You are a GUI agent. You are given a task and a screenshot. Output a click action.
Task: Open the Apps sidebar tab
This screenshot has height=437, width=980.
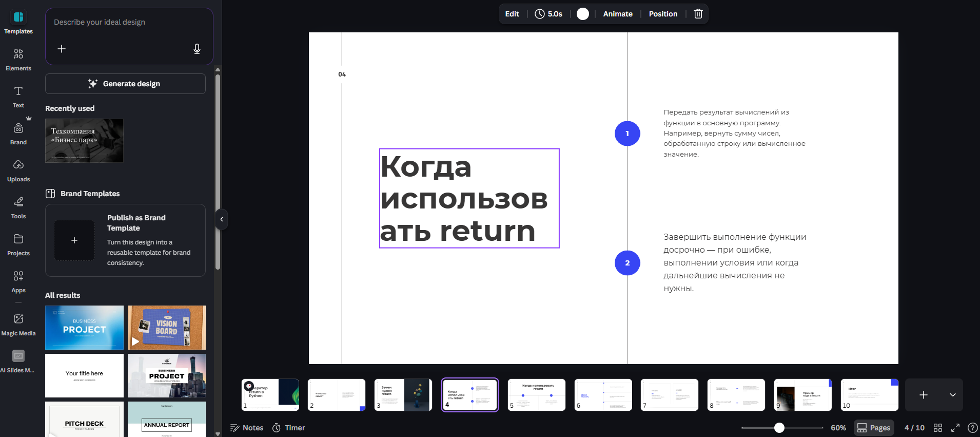click(18, 281)
